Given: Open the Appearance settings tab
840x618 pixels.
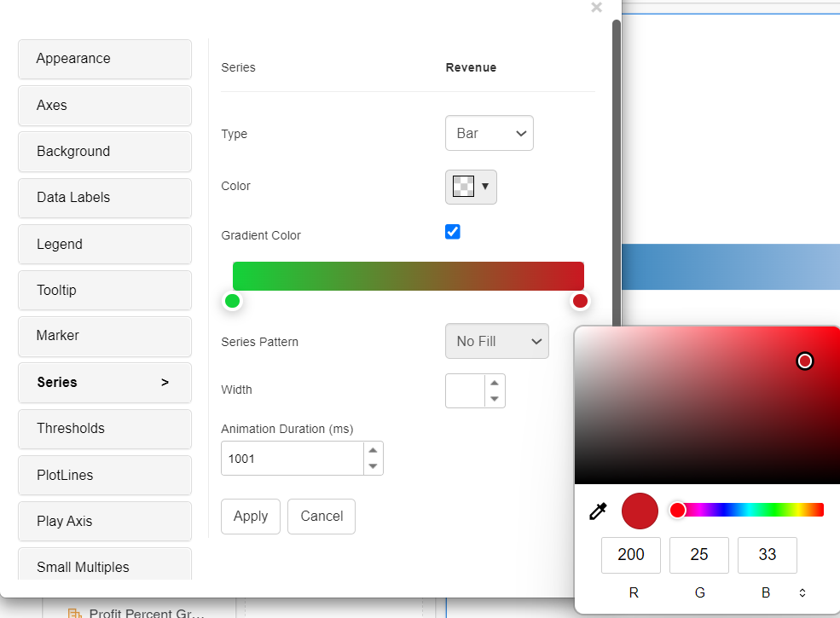Looking at the screenshot, I should click(x=105, y=59).
